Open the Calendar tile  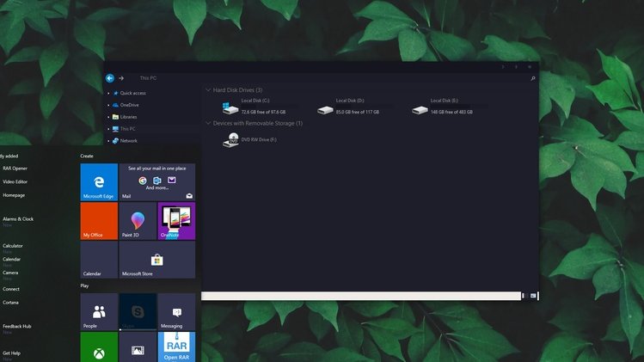click(x=99, y=260)
